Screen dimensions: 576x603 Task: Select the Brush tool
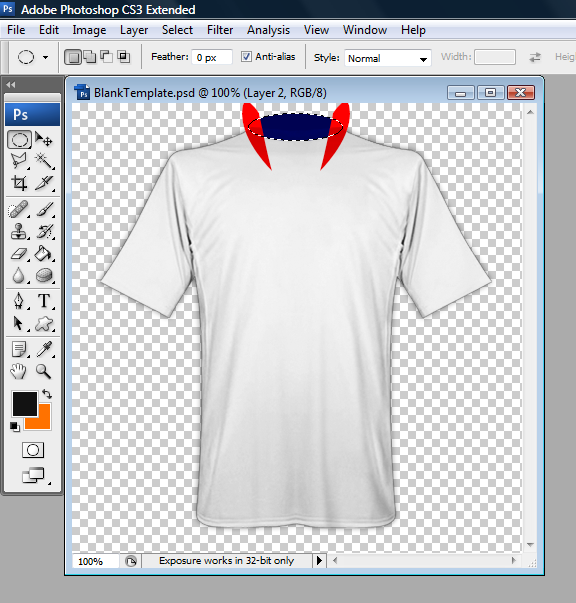[x=44, y=210]
